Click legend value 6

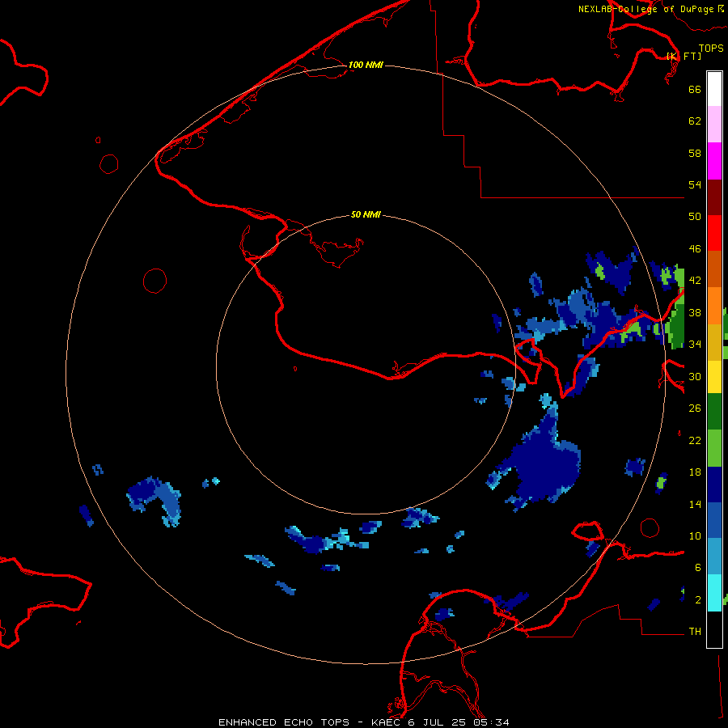(x=697, y=567)
